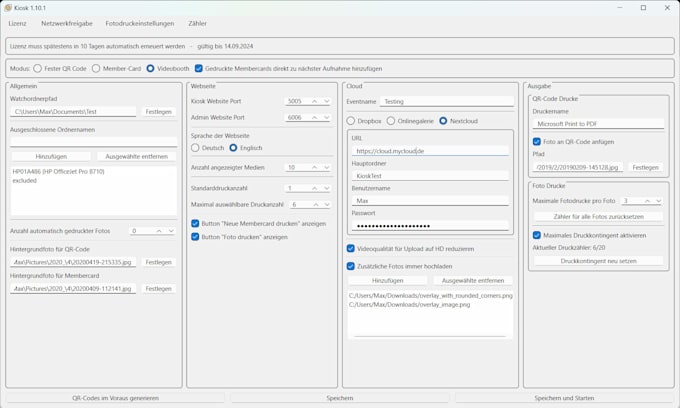This screenshot has width=680, height=408.
Task: Increase Anzahl angezeigter Medien with up arrow
Action: click(314, 168)
